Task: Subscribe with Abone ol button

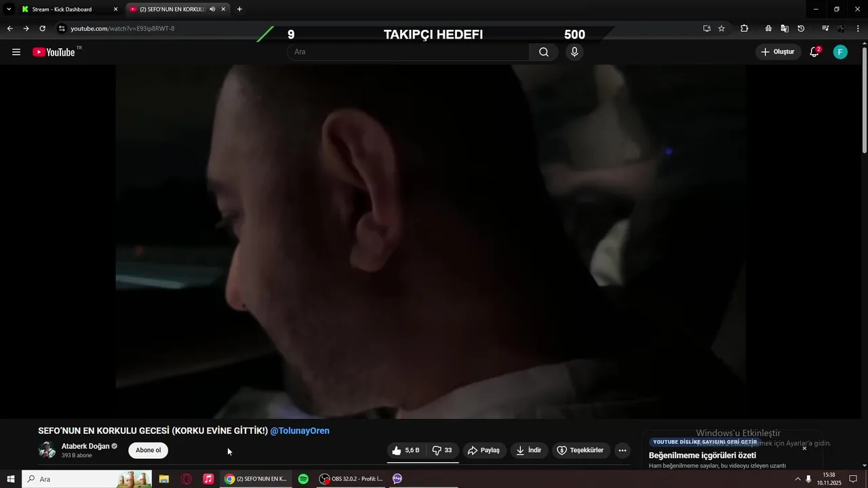Action: pos(149,450)
